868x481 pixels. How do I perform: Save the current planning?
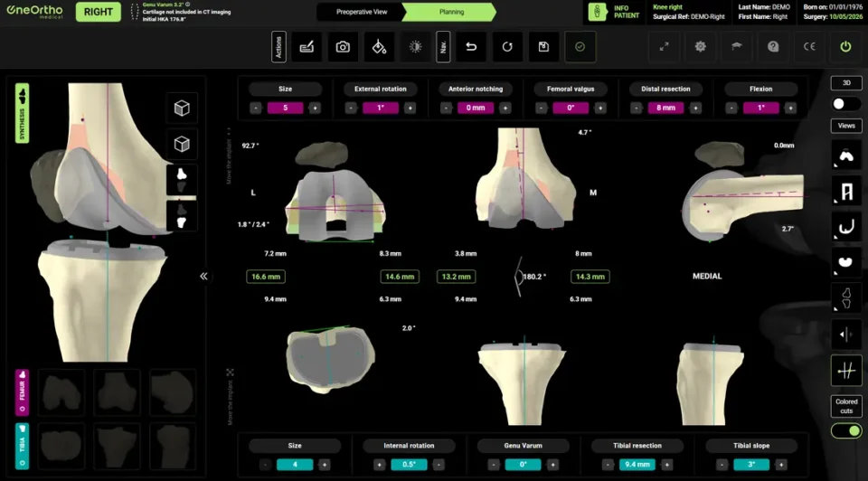tap(543, 47)
